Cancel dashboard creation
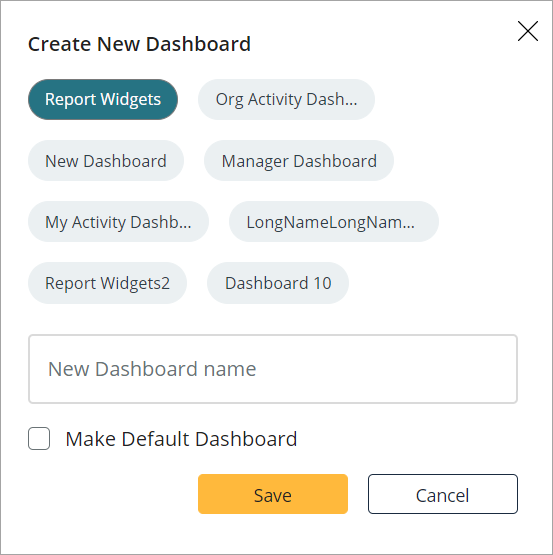The height and width of the screenshot is (555, 553). tap(443, 494)
